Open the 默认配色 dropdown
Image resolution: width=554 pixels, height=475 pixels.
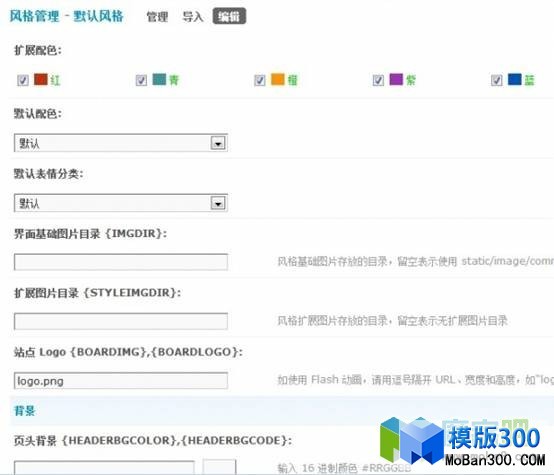point(120,143)
